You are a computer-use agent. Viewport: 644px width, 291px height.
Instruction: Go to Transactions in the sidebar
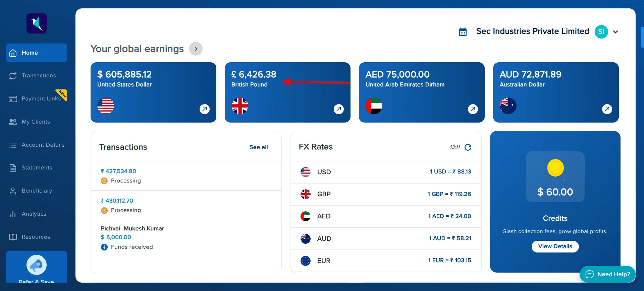click(39, 76)
